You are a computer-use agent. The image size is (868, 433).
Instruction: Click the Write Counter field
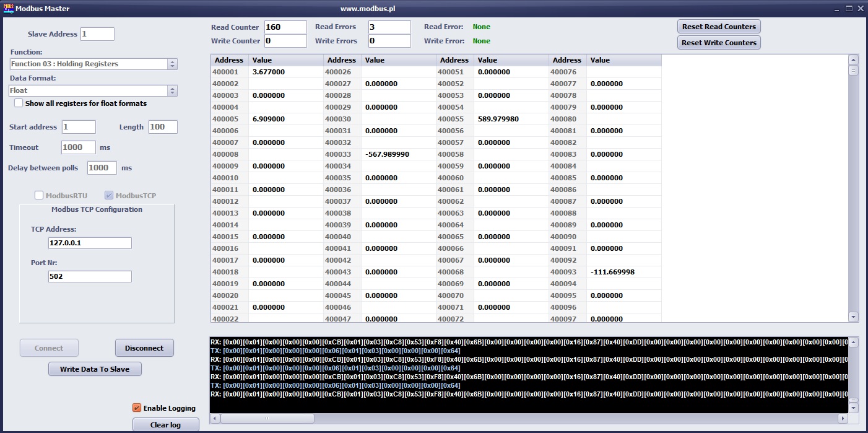[x=285, y=41]
